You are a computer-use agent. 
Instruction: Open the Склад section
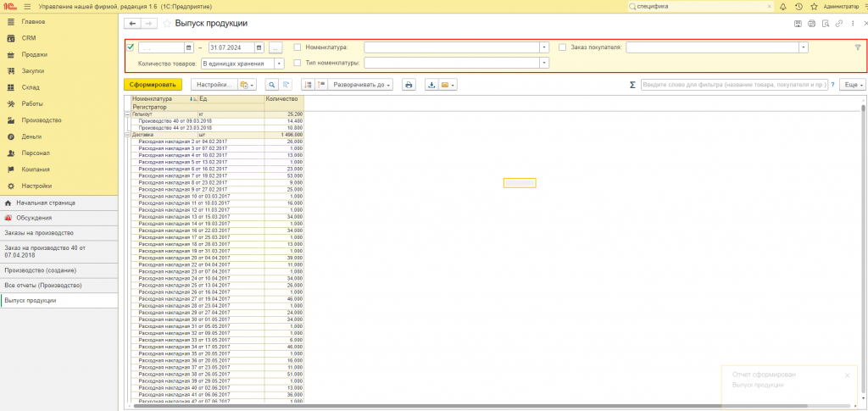pyautogui.click(x=58, y=87)
